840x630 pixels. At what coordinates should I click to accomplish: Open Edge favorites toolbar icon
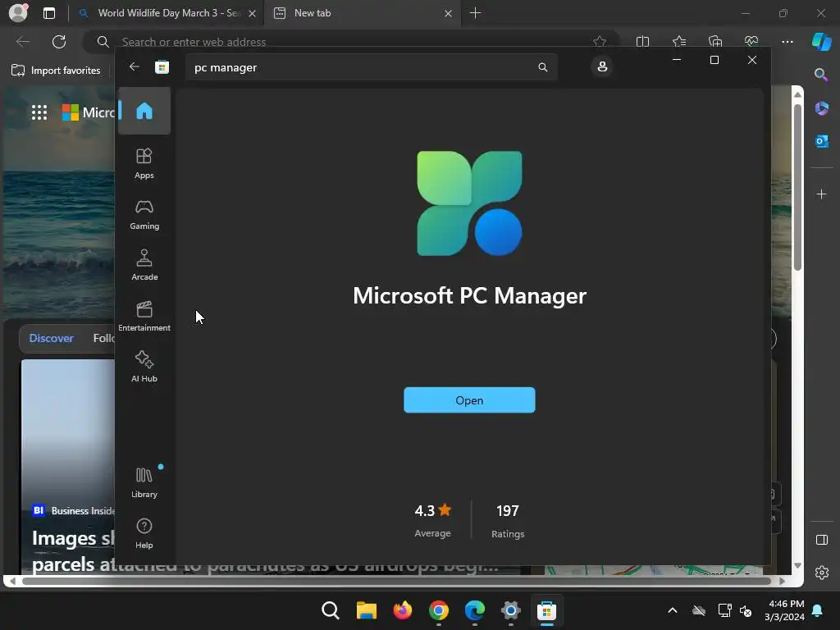pyautogui.click(x=678, y=42)
